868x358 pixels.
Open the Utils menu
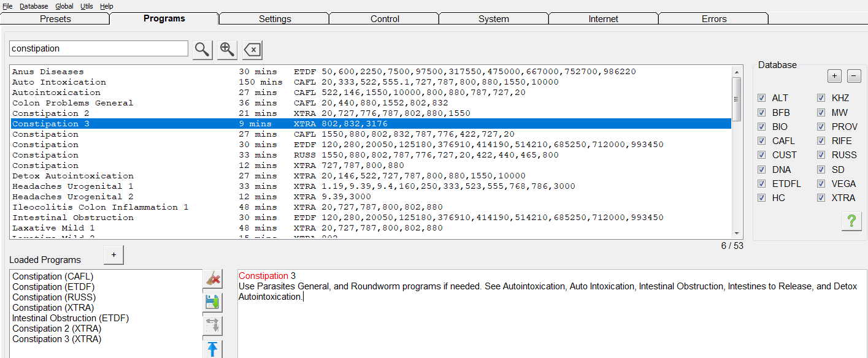point(86,6)
